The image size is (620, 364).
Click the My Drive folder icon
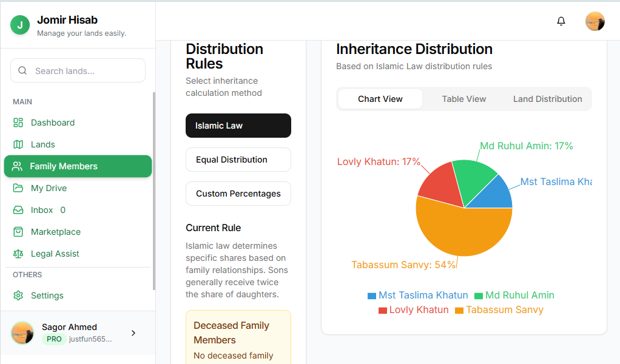18,188
